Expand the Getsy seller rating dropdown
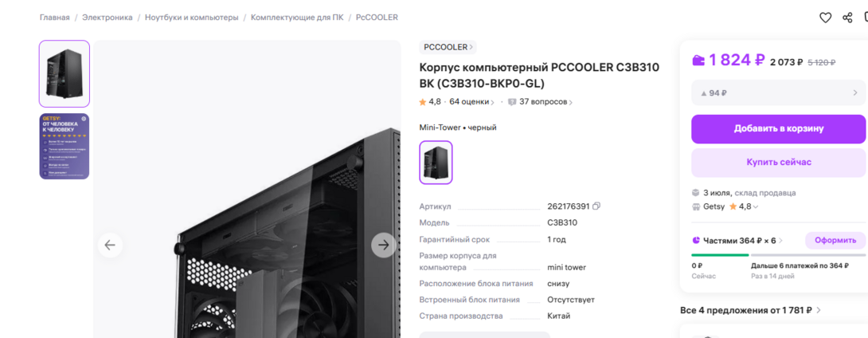 [x=756, y=206]
